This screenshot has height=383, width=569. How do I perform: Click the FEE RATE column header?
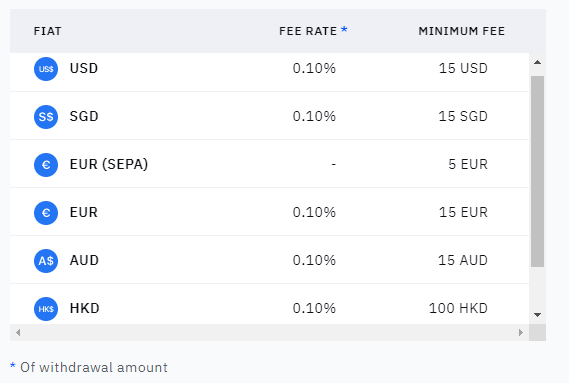(x=308, y=31)
